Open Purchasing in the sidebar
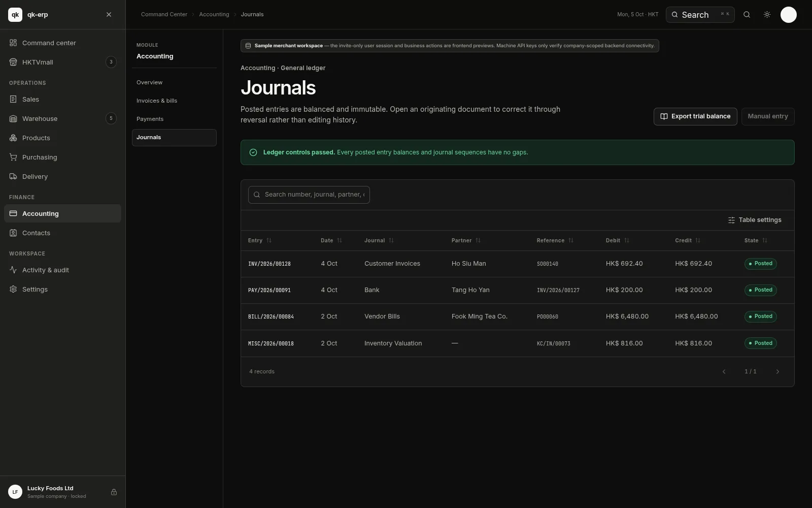The image size is (812, 508). point(62,157)
